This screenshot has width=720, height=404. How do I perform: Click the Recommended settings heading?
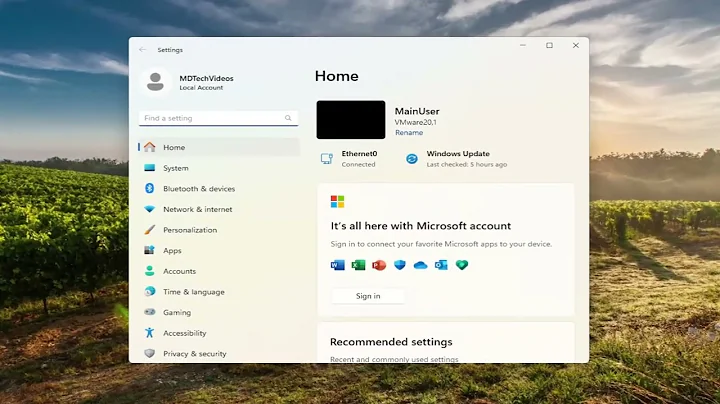[x=391, y=342]
